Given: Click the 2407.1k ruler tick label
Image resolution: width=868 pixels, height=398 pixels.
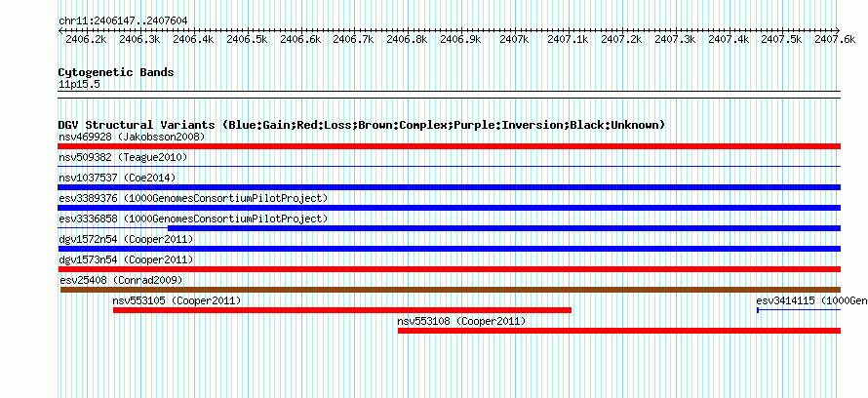Looking at the screenshot, I should (568, 39).
